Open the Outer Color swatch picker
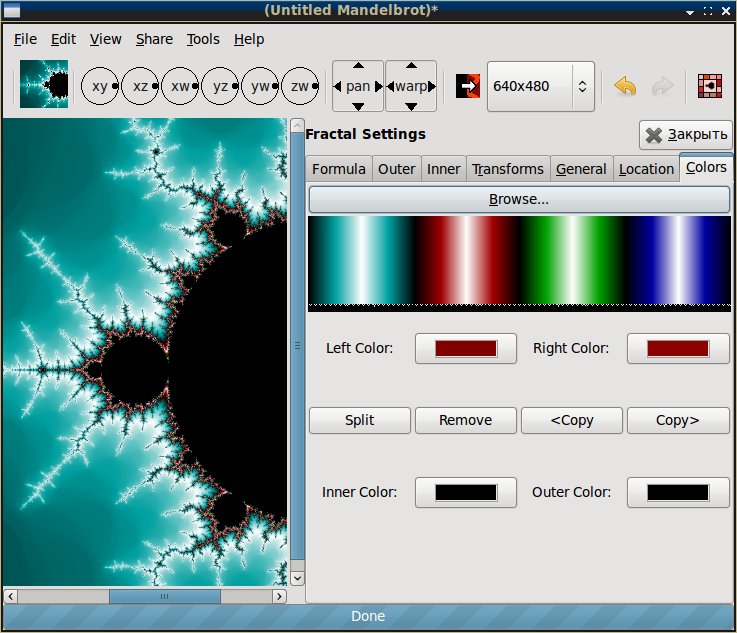 pos(678,492)
